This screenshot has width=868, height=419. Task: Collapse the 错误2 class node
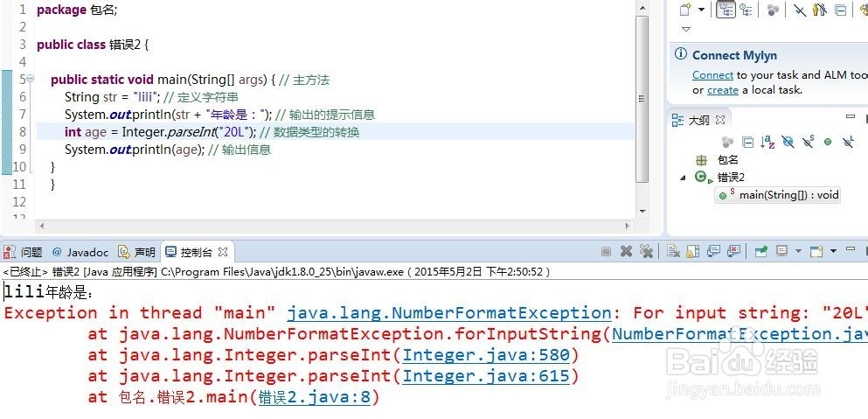click(683, 178)
